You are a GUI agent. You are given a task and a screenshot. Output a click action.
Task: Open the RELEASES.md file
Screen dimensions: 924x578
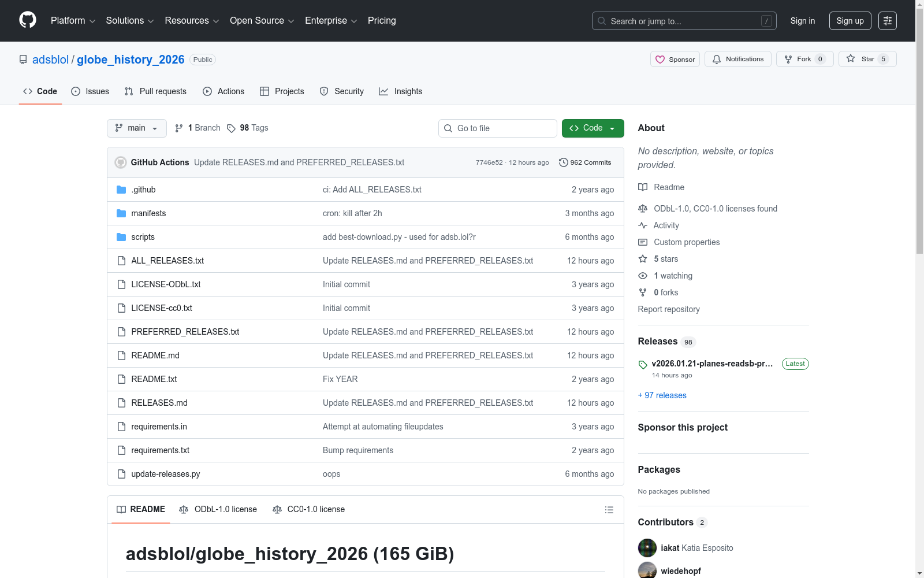pyautogui.click(x=159, y=403)
